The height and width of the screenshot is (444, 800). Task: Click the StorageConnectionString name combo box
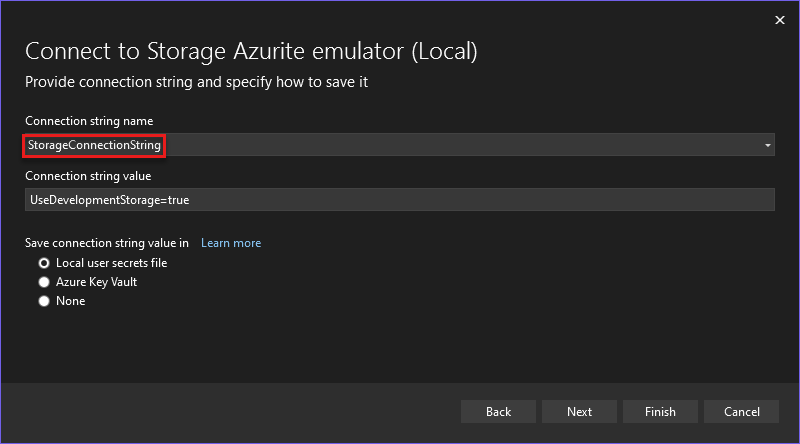coord(399,146)
